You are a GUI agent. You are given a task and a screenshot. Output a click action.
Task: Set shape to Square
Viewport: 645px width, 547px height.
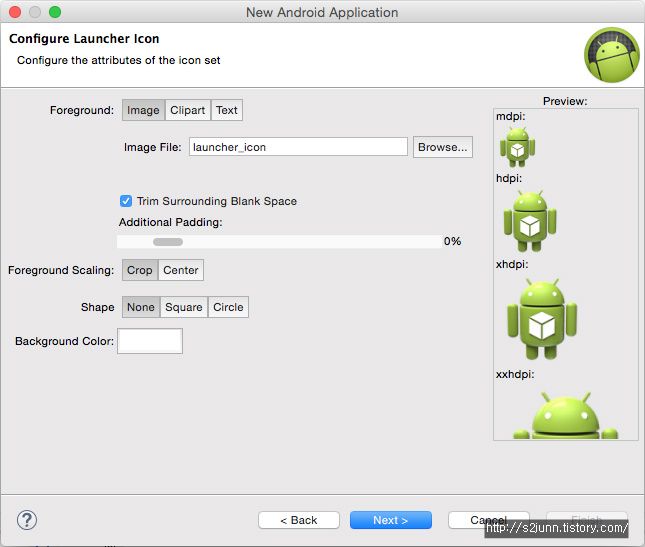point(183,307)
